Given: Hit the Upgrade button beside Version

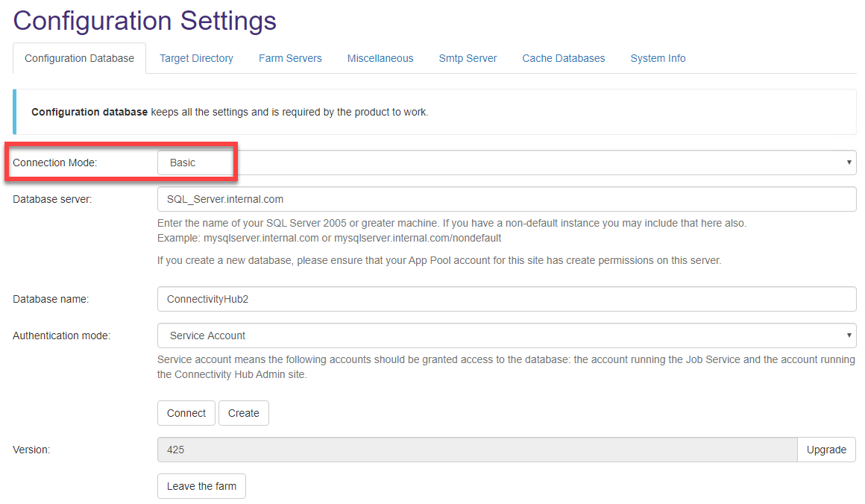Looking at the screenshot, I should pos(826,450).
